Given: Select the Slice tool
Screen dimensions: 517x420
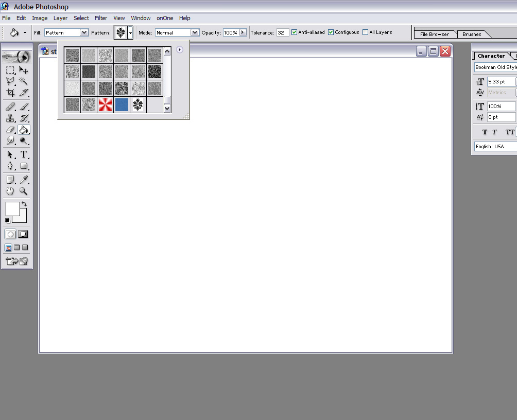Looking at the screenshot, I should coord(23,93).
